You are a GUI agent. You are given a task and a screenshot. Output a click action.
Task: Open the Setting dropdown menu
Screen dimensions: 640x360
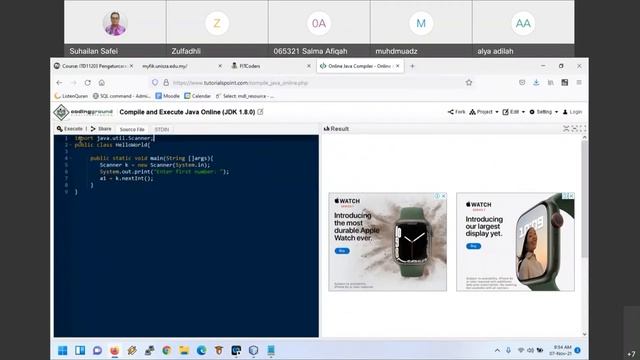pos(543,112)
